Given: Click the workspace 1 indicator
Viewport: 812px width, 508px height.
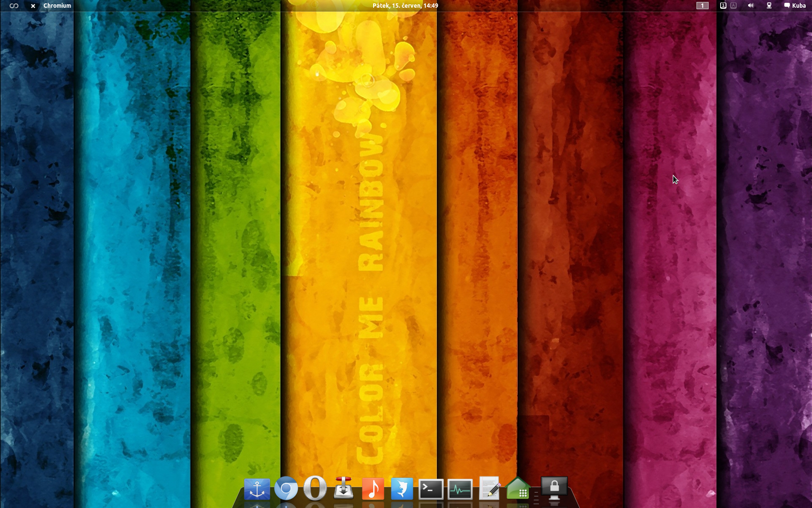Looking at the screenshot, I should click(x=702, y=6).
